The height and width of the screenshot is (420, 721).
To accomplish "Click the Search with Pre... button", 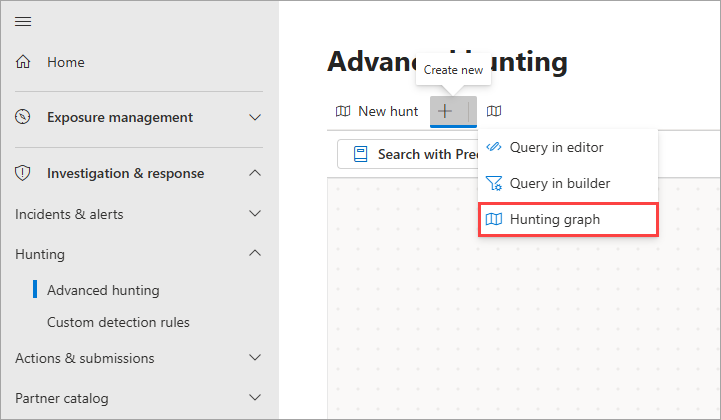I will 410,155.
